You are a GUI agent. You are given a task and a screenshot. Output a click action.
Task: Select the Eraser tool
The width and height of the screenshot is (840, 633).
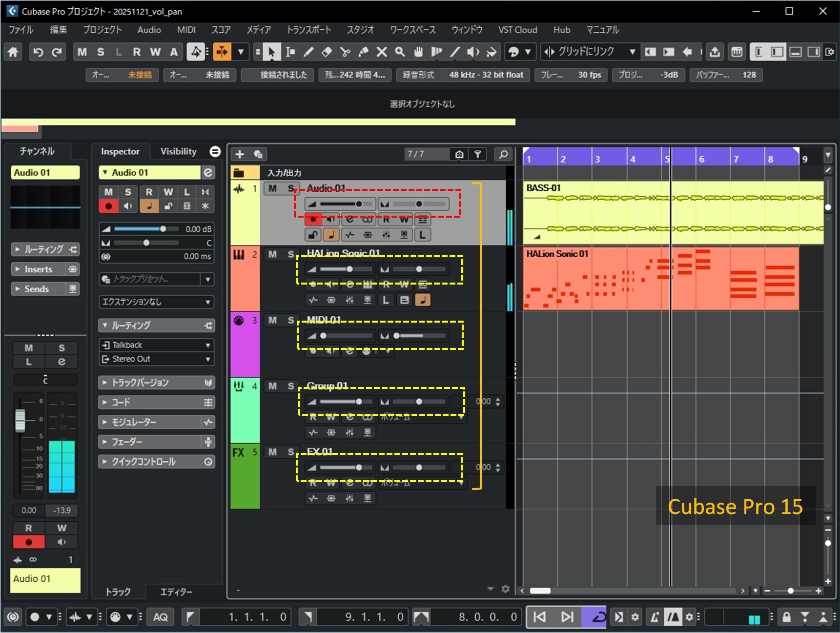[x=327, y=52]
